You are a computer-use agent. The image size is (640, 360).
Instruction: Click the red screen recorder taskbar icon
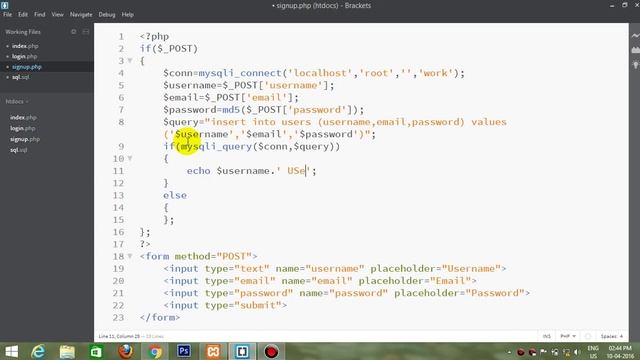(x=271, y=351)
